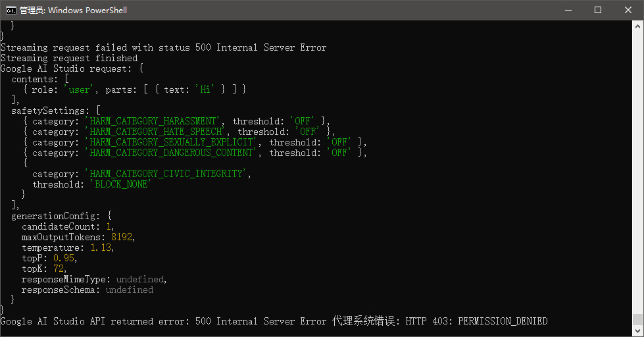Click the Windows PowerShell title bar text
Viewport: 644px width, 337px height.
point(73,10)
